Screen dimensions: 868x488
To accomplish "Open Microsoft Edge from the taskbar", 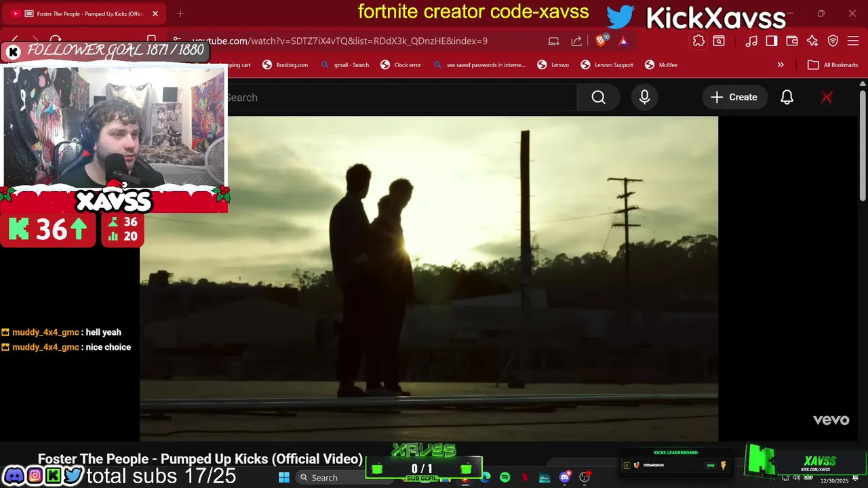I will 486,478.
